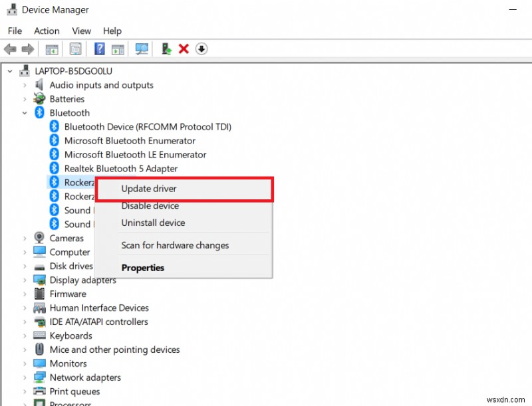Viewport: 532px width, 406px height.
Task: Select the Microsoft Bluetooth Enumerator entry
Action: [x=130, y=141]
